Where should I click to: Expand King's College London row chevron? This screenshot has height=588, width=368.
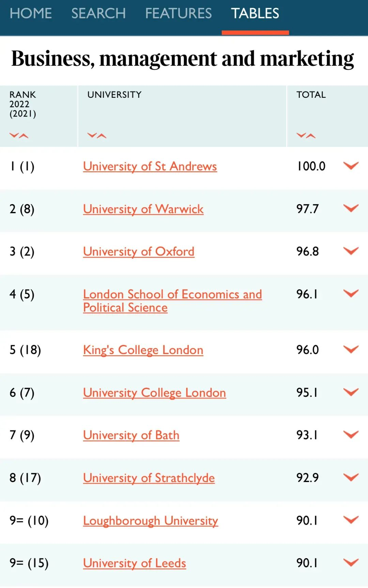pos(351,350)
